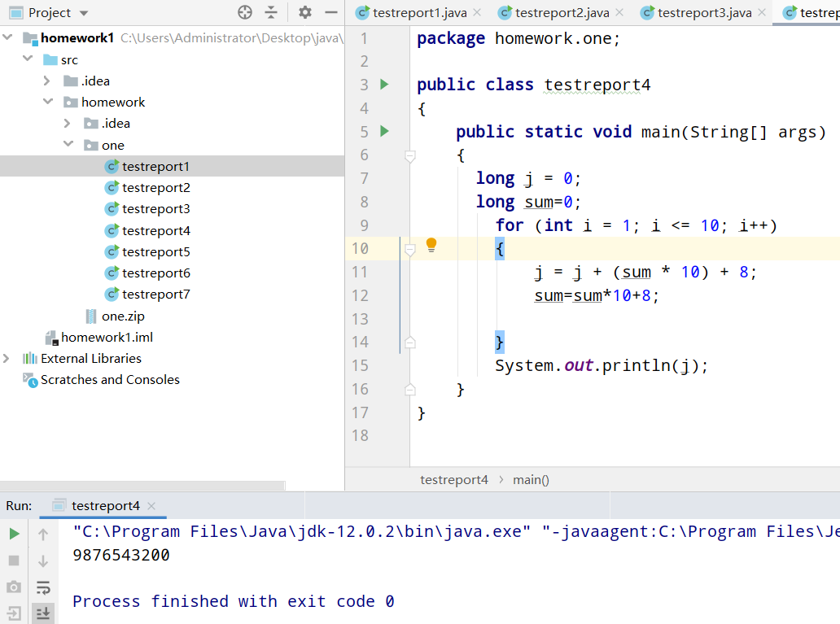Close the testreport1.java tab

[477, 12]
